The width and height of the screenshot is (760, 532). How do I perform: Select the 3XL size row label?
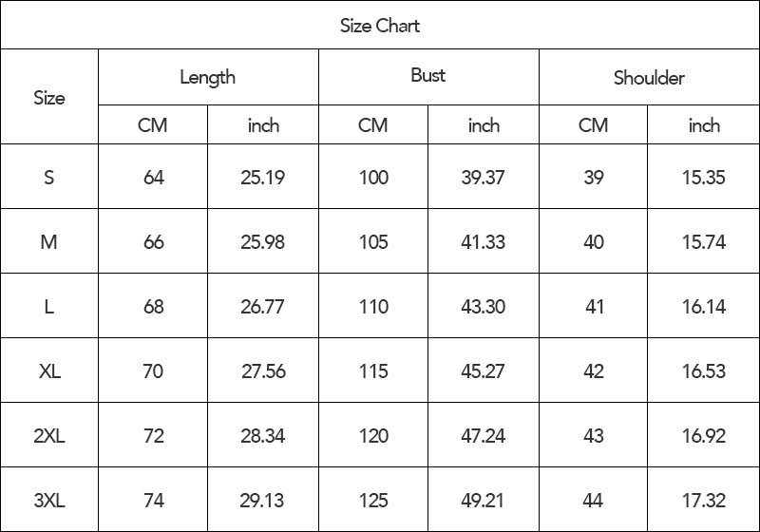pos(49,501)
